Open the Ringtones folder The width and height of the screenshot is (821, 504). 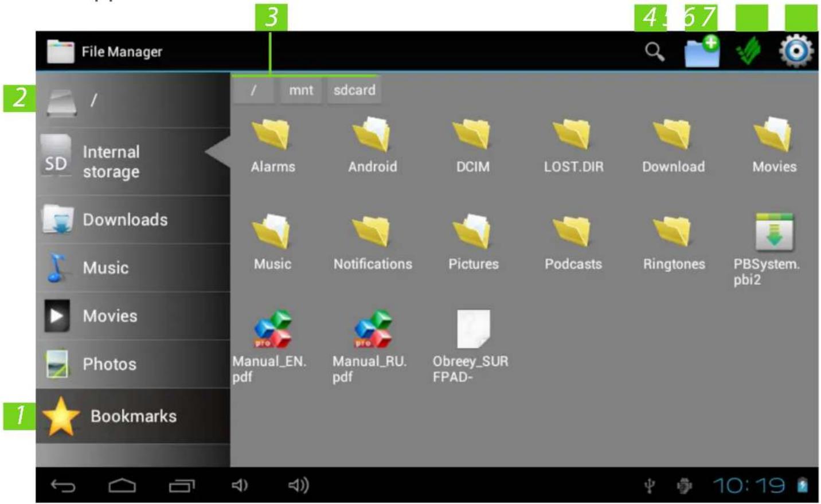[674, 243]
